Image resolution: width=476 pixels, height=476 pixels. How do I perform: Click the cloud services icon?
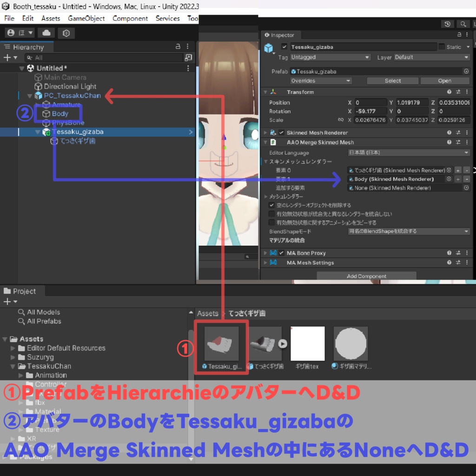(46, 33)
